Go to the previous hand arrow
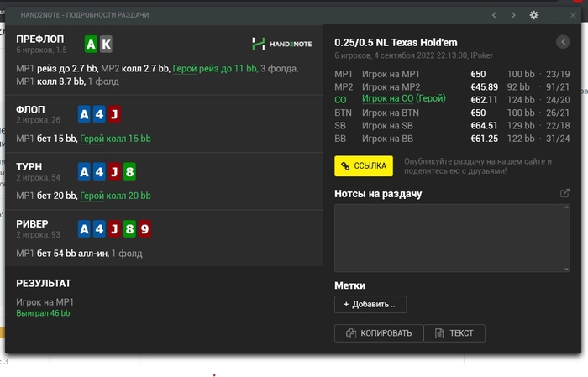588x377 pixels. [x=494, y=15]
